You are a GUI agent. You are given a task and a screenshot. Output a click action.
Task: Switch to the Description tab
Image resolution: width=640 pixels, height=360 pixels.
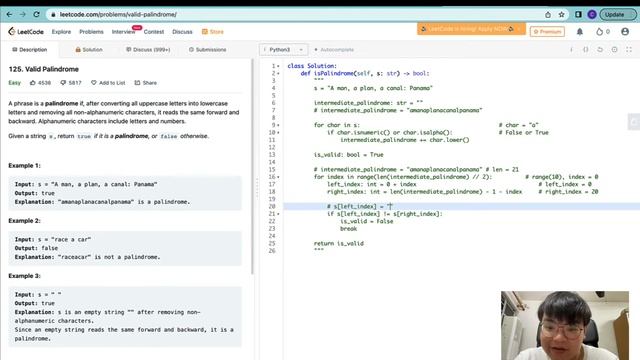pyautogui.click(x=29, y=49)
